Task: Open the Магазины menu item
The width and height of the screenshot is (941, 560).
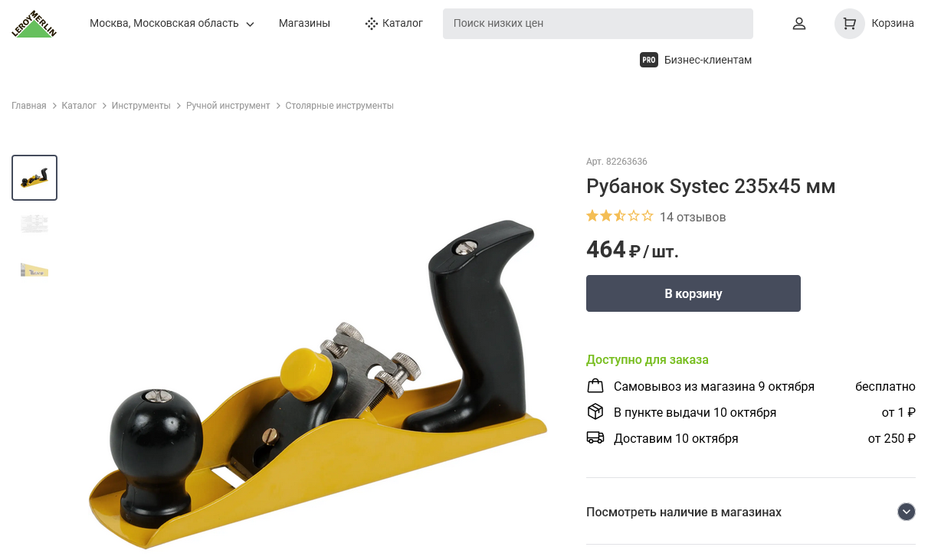Action: coord(304,24)
